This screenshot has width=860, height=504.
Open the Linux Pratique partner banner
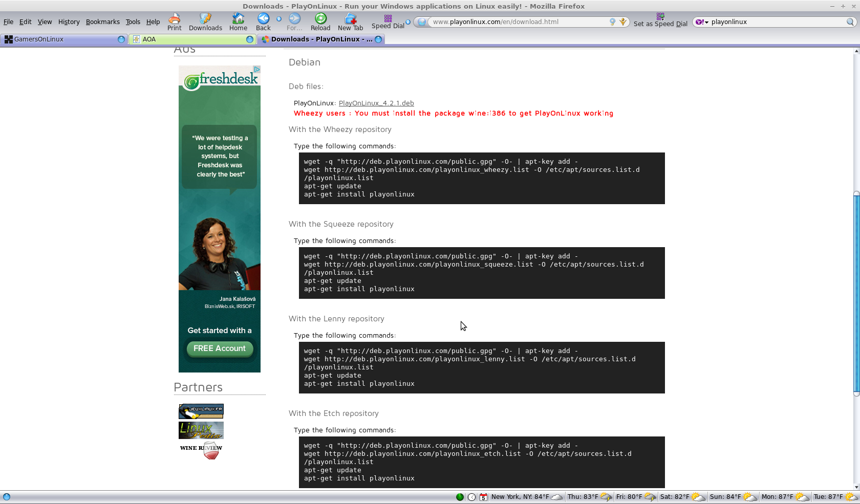coord(201,430)
